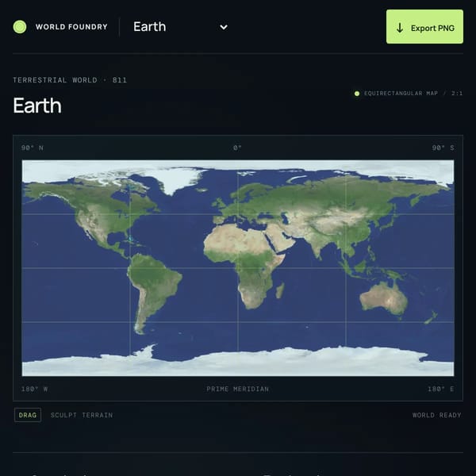Screen dimensions: 476x476
Task: Open the Earth world selector dropdown
Action: click(x=181, y=27)
